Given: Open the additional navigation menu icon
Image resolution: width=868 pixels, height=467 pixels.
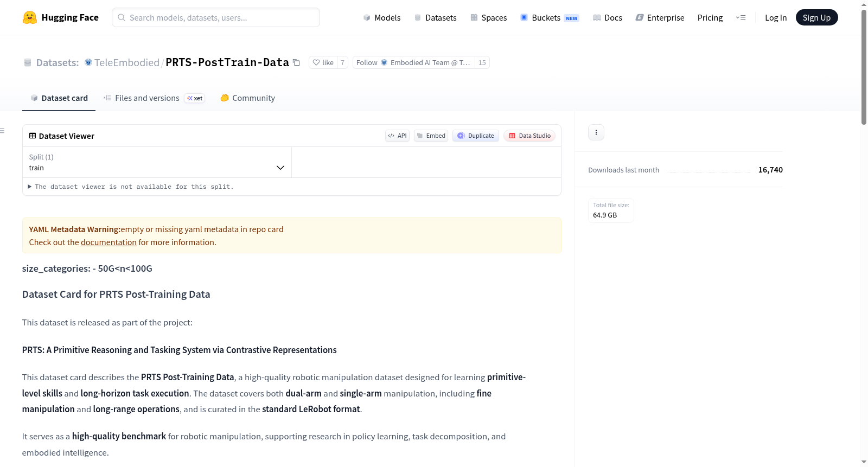Looking at the screenshot, I should (741, 17).
